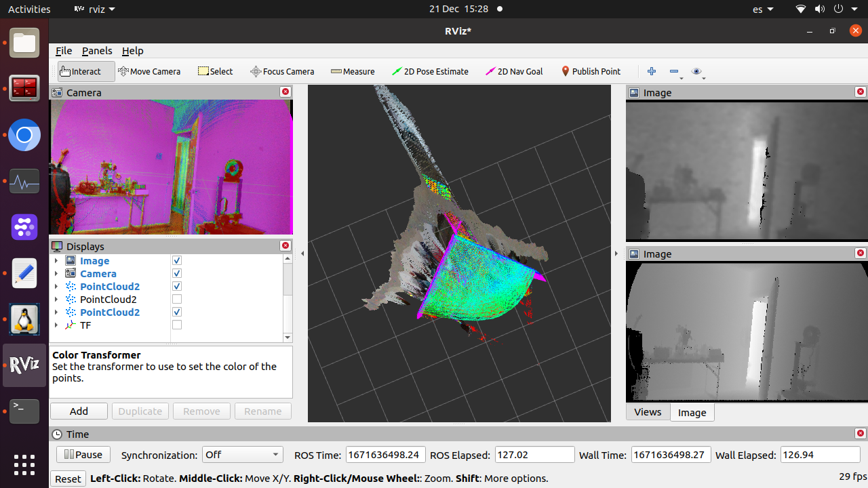Screen dimensions: 868x488
Task: Open the Synchronization dropdown
Action: pyautogui.click(x=242, y=455)
